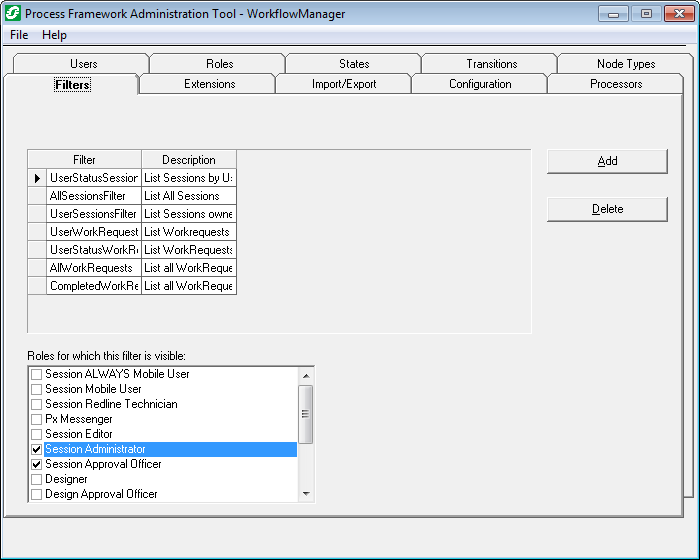Switch to the Users tab

(x=83, y=64)
